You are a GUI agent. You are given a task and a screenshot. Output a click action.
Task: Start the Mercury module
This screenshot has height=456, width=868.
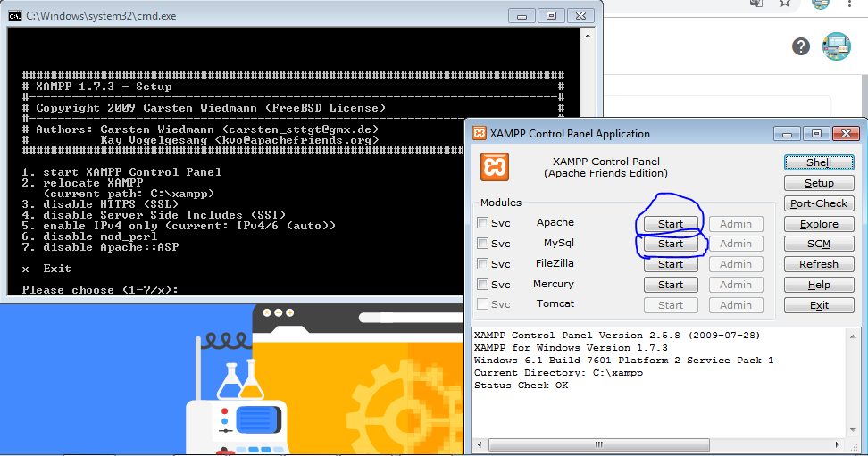click(671, 285)
